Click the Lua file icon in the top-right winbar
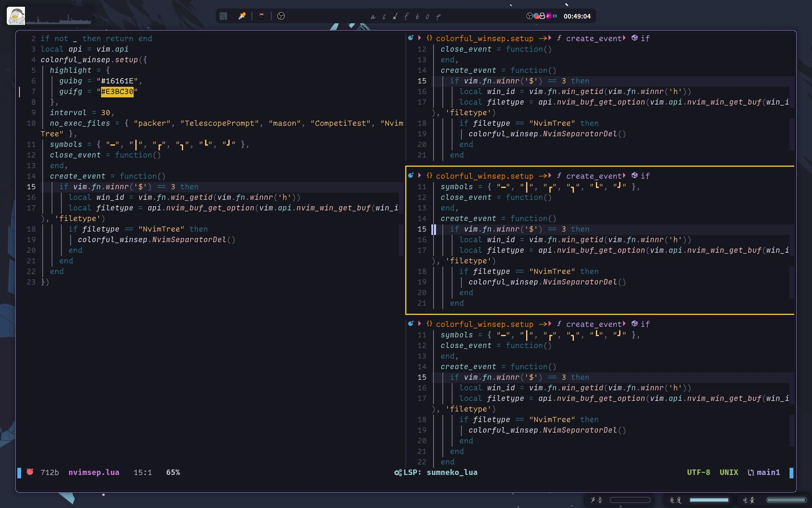Screen dimensions: 812x508 pyautogui.click(x=410, y=38)
